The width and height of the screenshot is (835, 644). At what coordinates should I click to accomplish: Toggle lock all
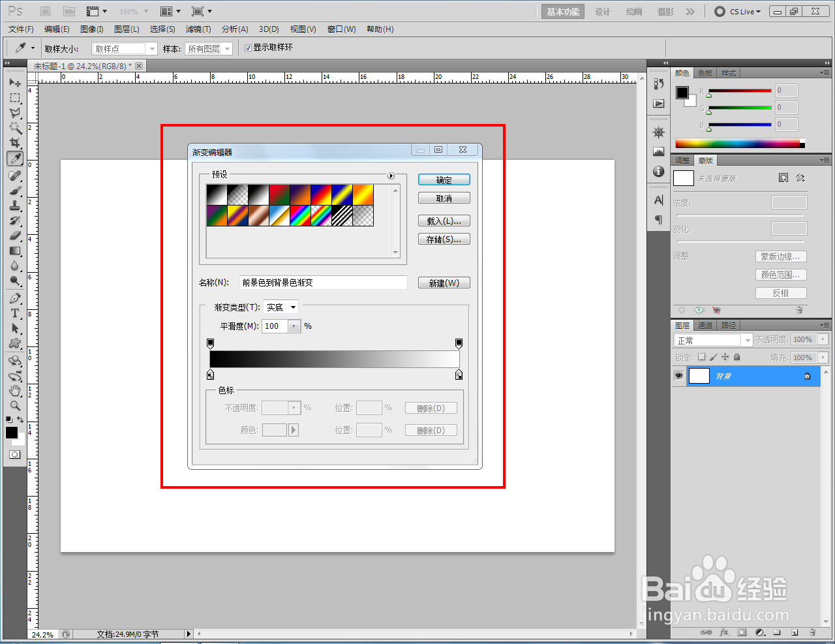point(736,357)
